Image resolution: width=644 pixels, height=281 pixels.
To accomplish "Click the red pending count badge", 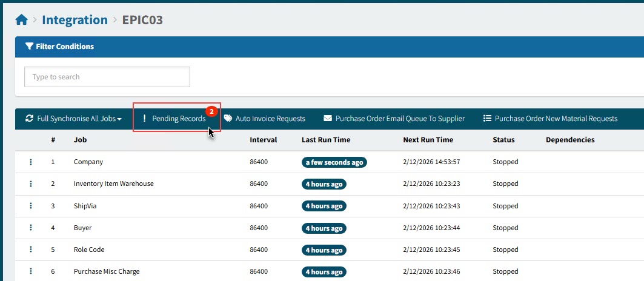I will pyautogui.click(x=211, y=111).
